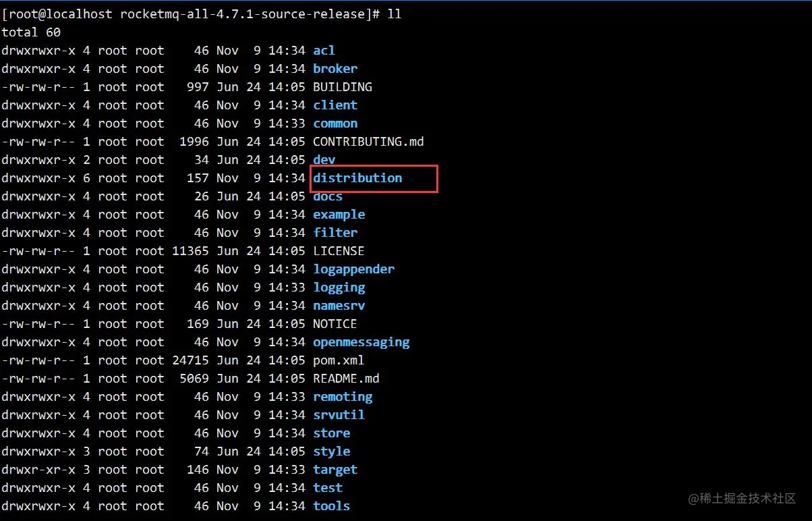Click the 74 size of style
The height and width of the screenshot is (521, 812).
click(x=202, y=451)
